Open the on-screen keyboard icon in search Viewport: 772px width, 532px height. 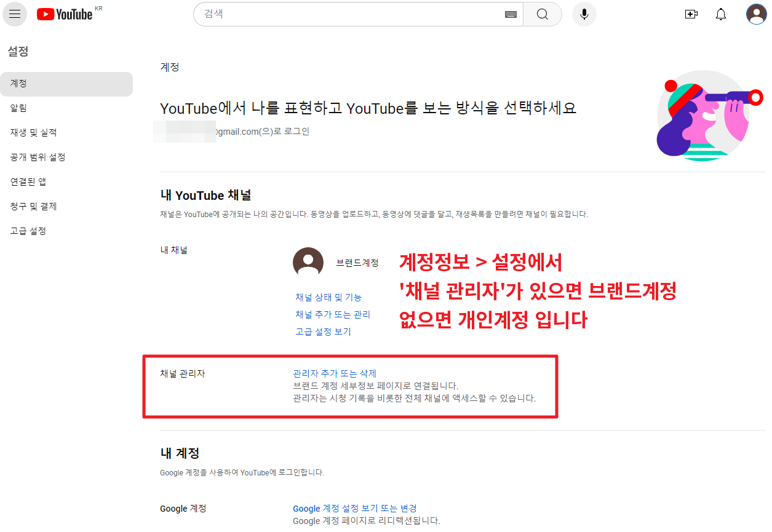point(511,14)
